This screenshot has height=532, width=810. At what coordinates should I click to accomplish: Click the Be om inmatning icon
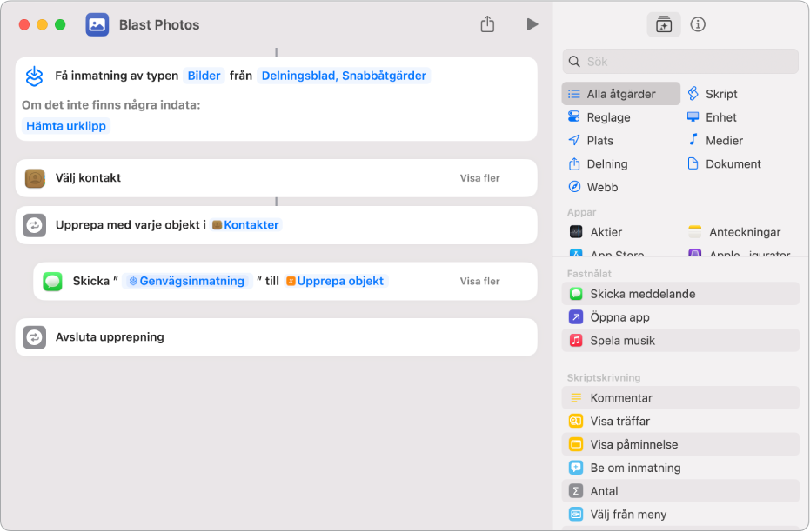pyautogui.click(x=575, y=468)
